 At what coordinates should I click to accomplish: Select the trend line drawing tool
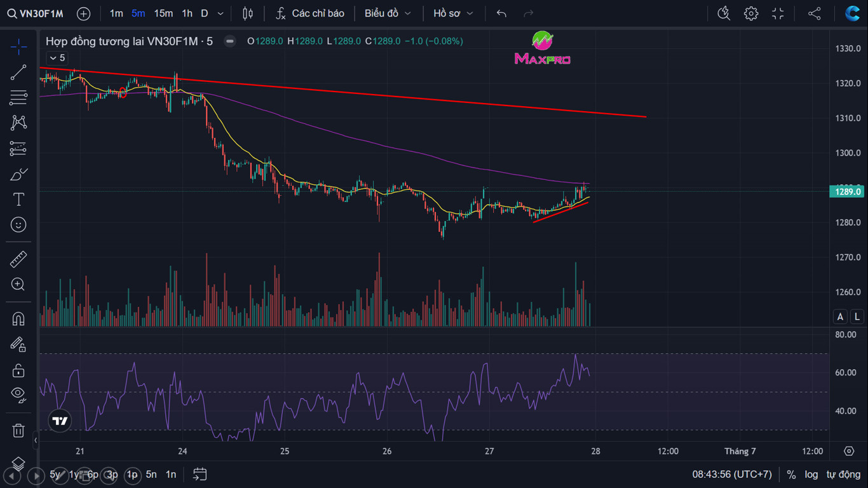click(x=18, y=72)
